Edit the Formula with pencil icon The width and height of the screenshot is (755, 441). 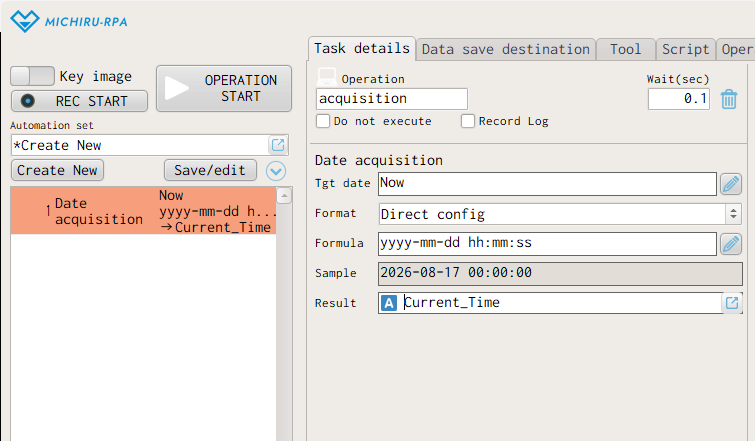[730, 244]
